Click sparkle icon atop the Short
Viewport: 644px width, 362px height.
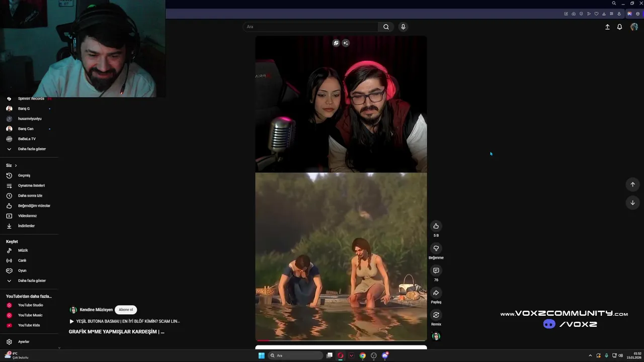point(346,43)
